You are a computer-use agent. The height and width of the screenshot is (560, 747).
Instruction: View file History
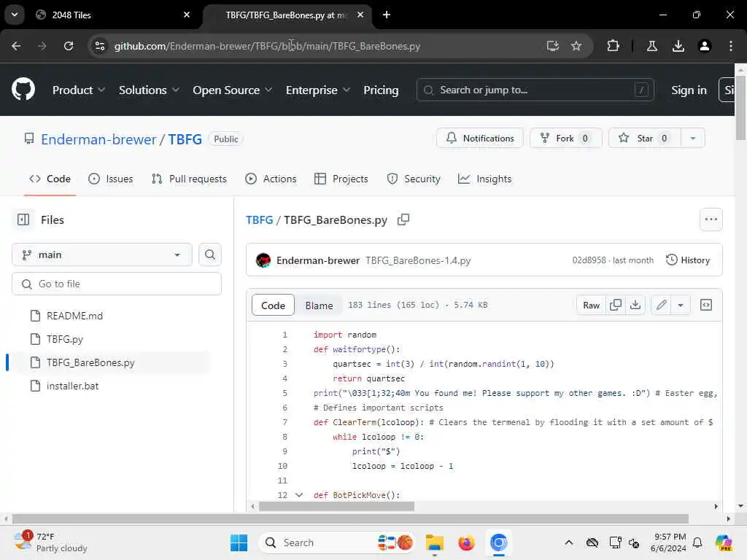[x=687, y=260]
